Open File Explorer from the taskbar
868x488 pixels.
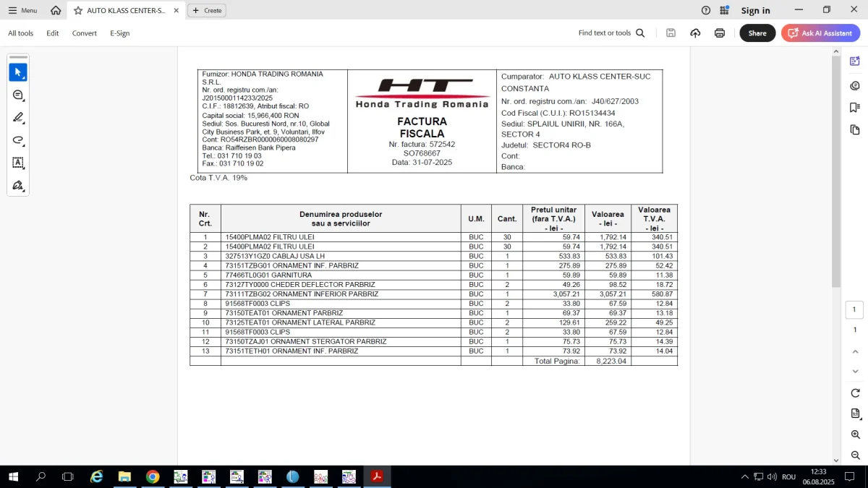pos(124,476)
